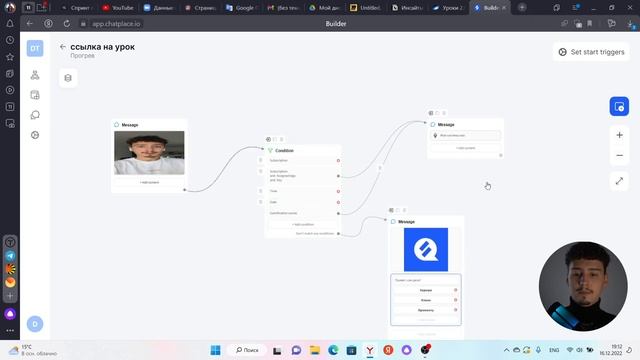Screen dimensions: 640x360
Task: Click Set start triggers
Action: (591, 52)
